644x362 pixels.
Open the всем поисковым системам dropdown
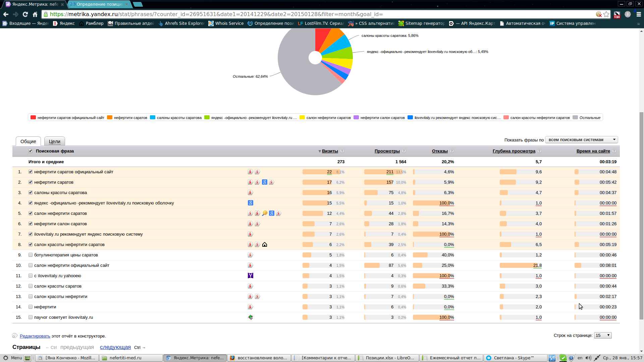pyautogui.click(x=581, y=140)
